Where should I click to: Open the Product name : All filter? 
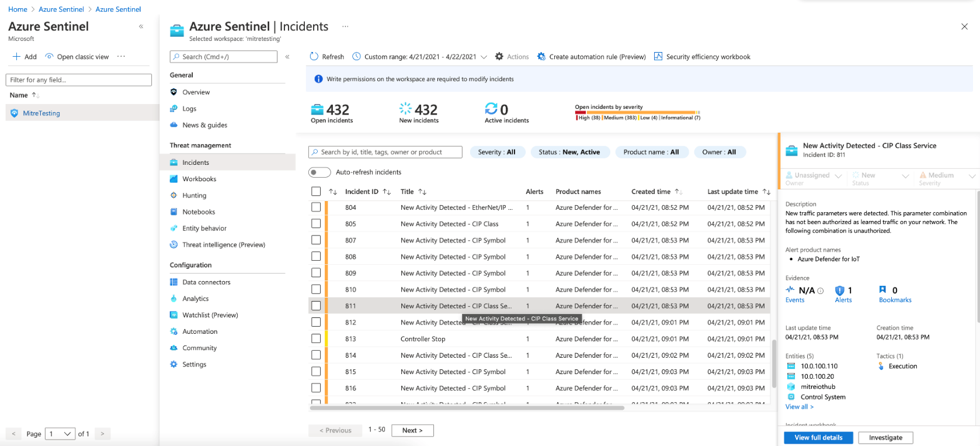[x=652, y=152]
